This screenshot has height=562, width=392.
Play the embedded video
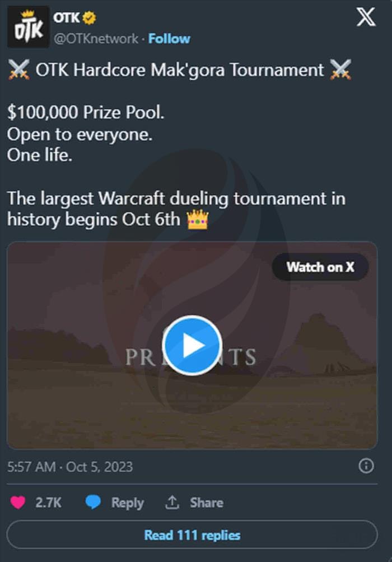192,345
